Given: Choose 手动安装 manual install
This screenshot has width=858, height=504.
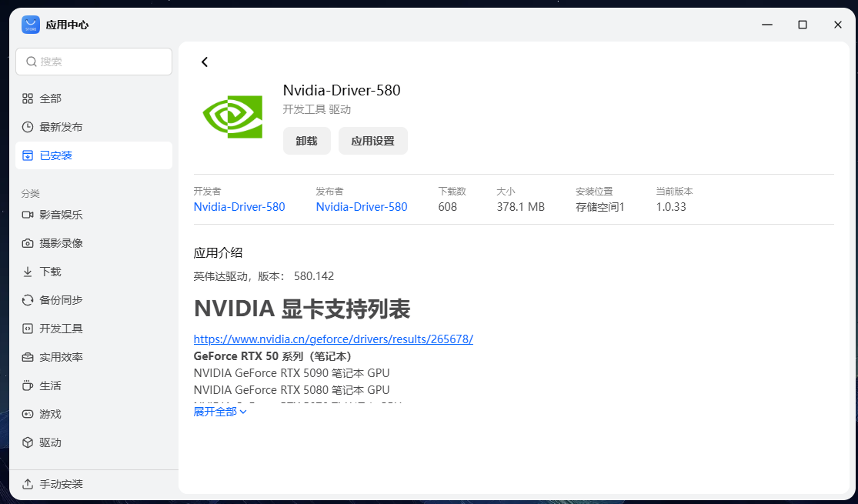Looking at the screenshot, I should [x=94, y=484].
